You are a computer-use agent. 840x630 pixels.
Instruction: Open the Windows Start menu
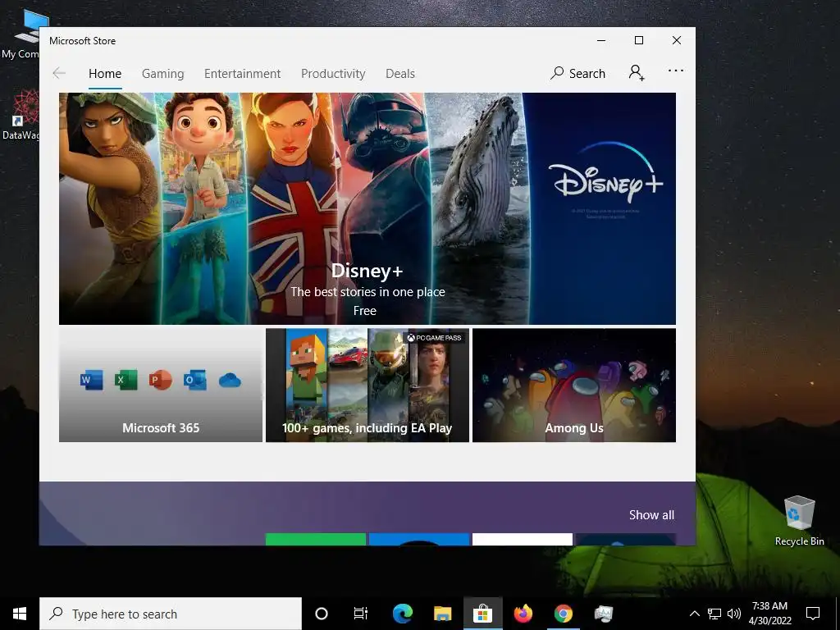coord(20,614)
